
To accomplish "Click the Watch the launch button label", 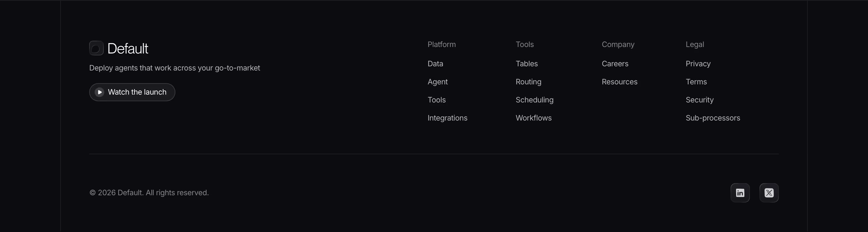I will point(137,92).
